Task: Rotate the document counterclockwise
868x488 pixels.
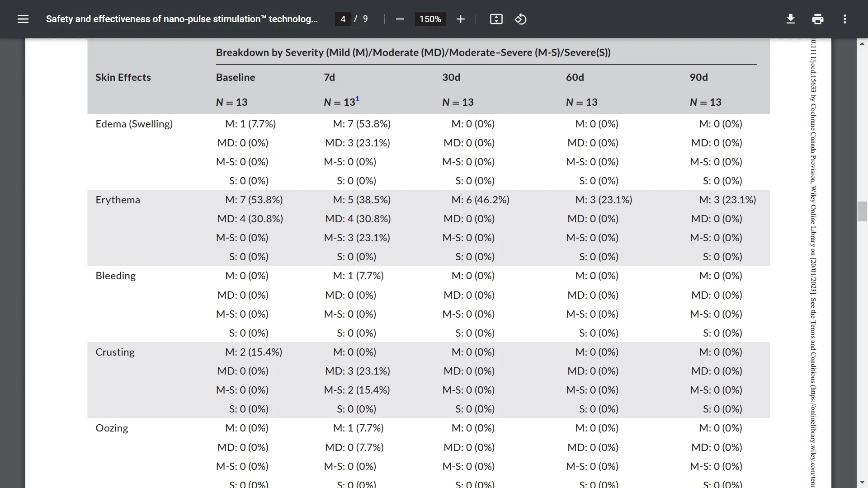Action: click(x=520, y=19)
